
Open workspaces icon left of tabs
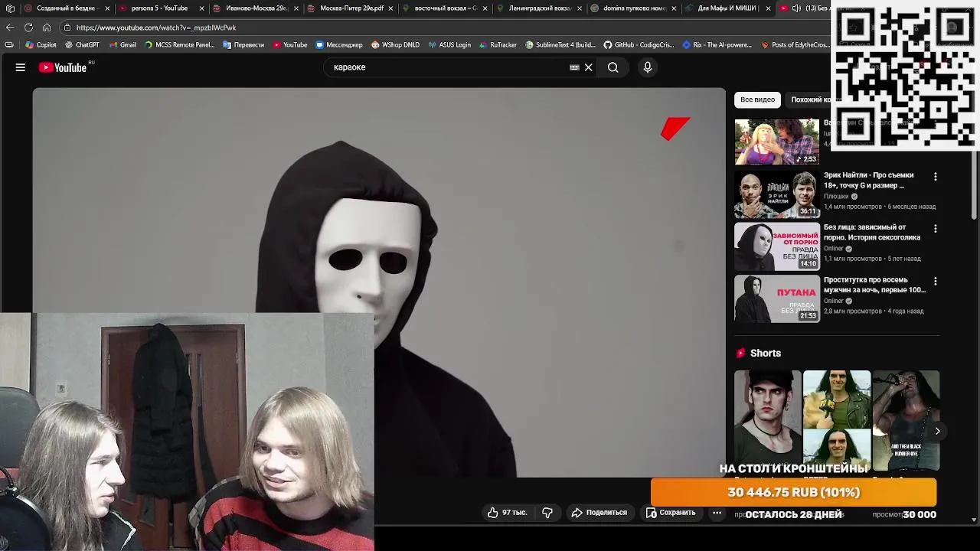(x=10, y=8)
